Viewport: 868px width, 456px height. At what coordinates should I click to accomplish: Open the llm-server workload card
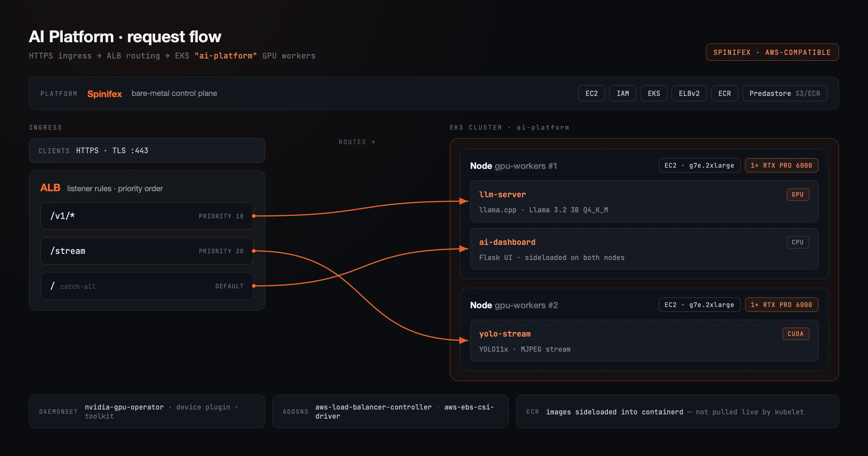644,201
